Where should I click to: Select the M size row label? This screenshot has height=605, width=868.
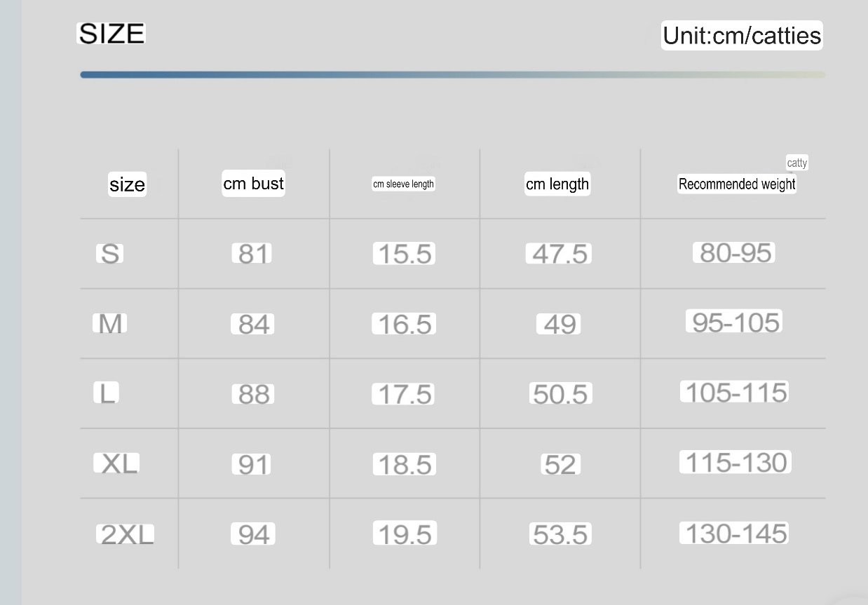[x=110, y=323]
